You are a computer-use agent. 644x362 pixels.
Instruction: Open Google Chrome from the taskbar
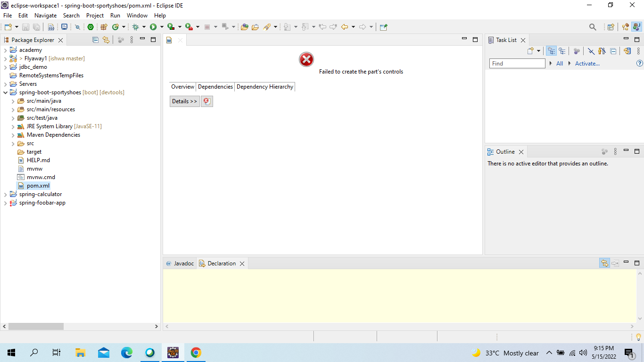196,353
